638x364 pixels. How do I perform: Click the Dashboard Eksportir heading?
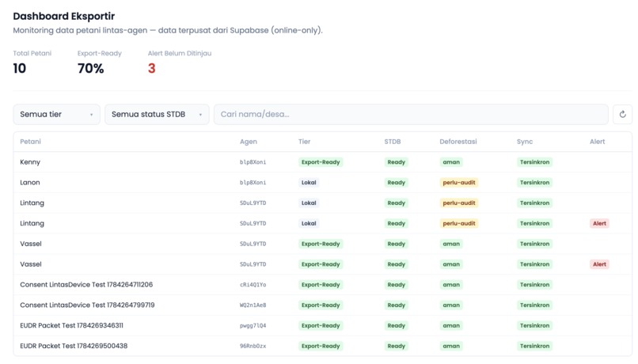pyautogui.click(x=64, y=16)
